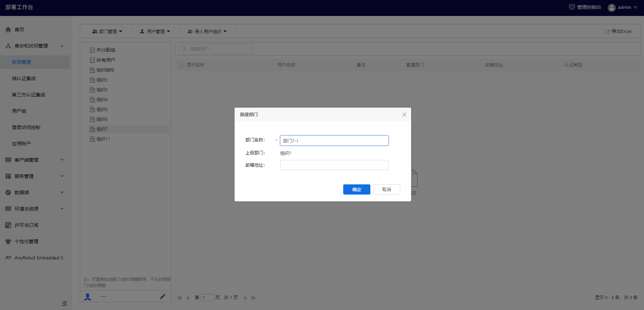This screenshot has width=644, height=310.
Task: Click the 未分配组 tree item icon
Action: tap(92, 50)
